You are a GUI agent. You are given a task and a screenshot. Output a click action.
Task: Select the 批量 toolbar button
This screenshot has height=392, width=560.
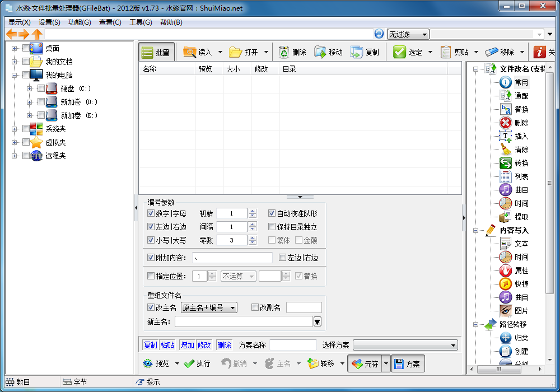pos(156,53)
